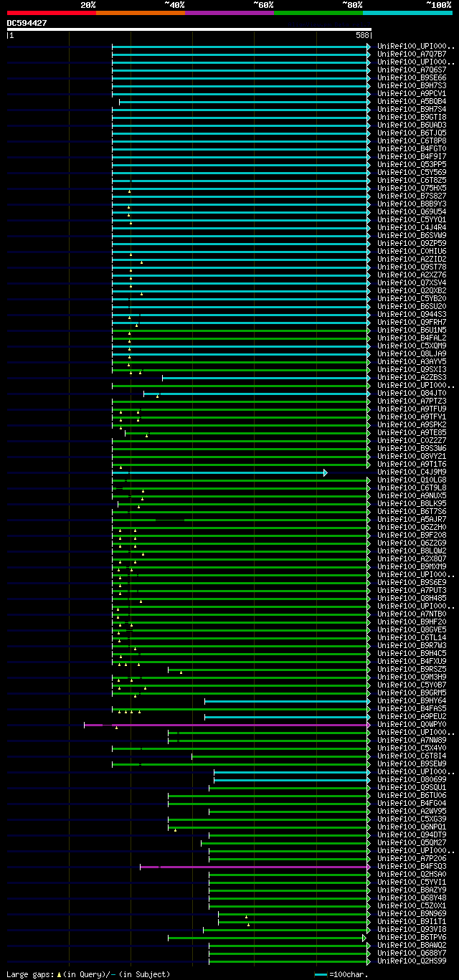This screenshot has height=980, width=459.
Task: Select the UniRef100_B9HF20 label
Action: pyautogui.click(x=412, y=622)
